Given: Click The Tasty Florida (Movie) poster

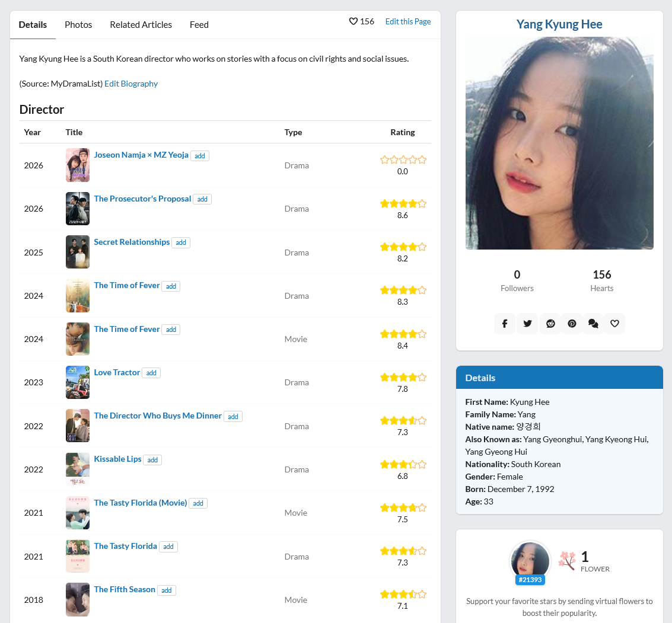Looking at the screenshot, I should tap(78, 513).
